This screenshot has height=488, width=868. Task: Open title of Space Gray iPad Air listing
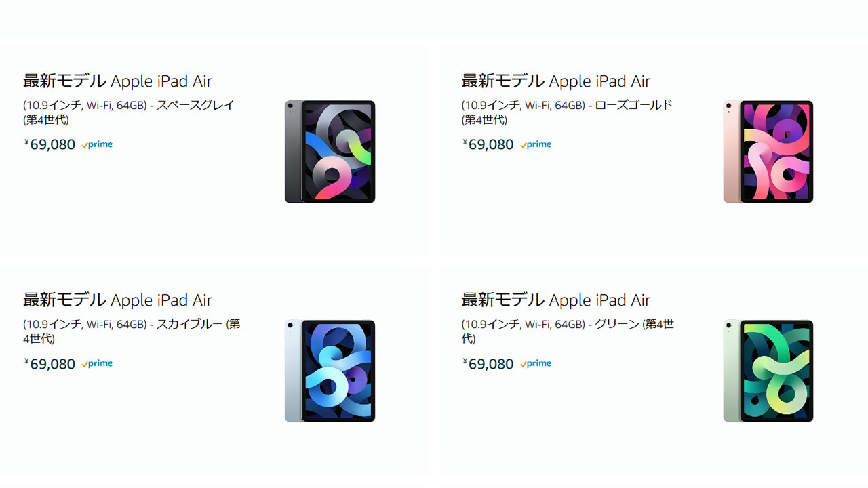(x=118, y=81)
